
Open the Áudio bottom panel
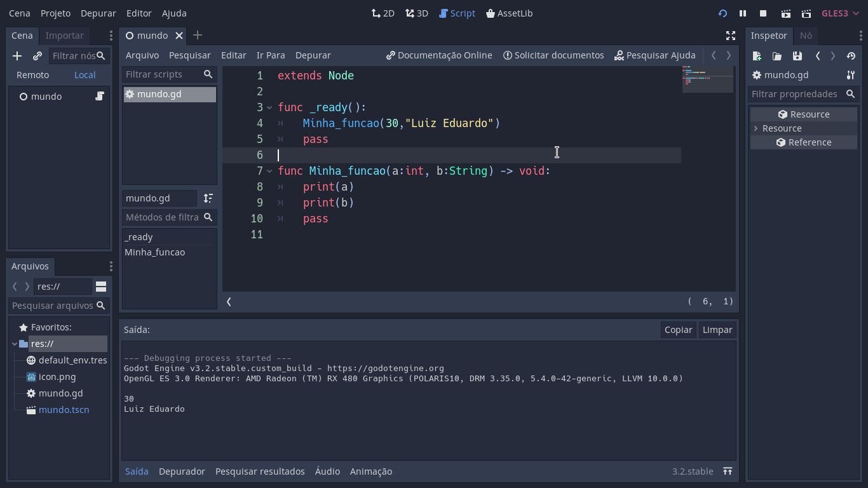pyautogui.click(x=327, y=471)
